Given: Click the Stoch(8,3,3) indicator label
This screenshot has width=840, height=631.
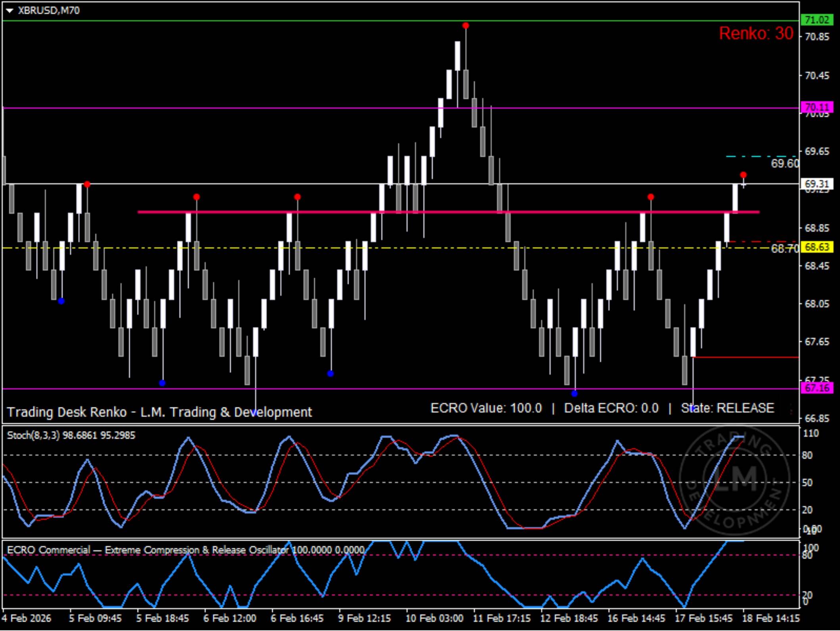Looking at the screenshot, I should tap(71, 435).
